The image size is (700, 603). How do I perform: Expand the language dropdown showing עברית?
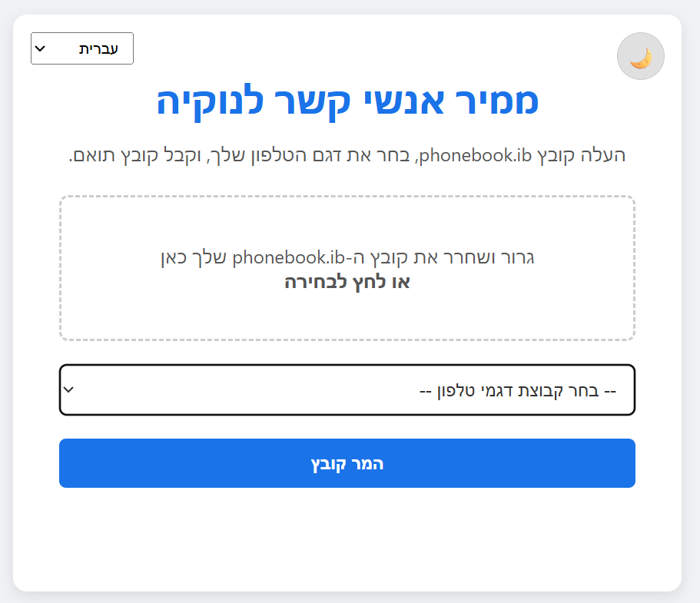click(x=81, y=48)
